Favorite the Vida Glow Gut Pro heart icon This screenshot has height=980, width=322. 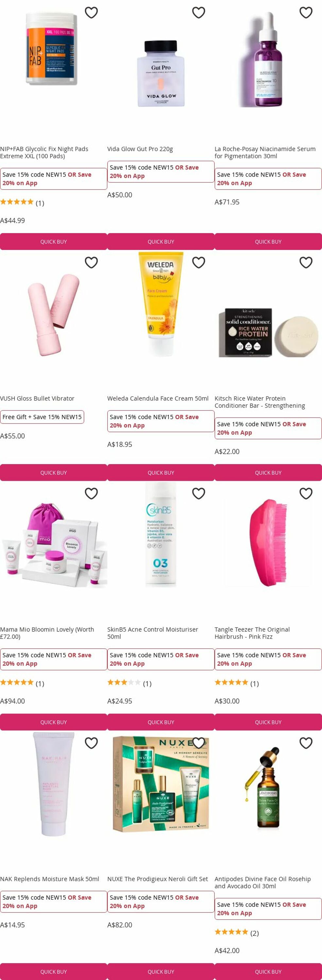[x=199, y=12]
